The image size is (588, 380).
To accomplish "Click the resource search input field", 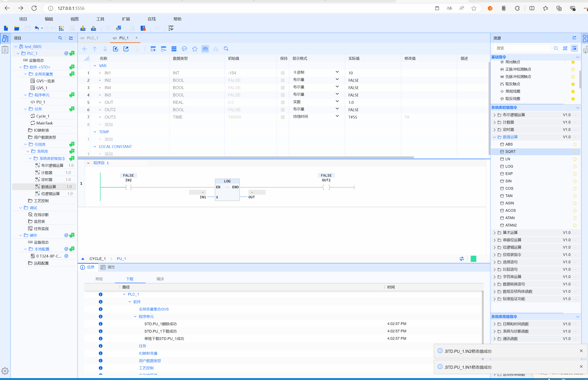I will (x=521, y=48).
